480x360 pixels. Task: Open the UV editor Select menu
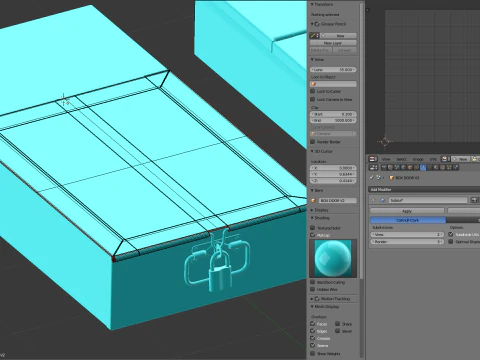401,159
